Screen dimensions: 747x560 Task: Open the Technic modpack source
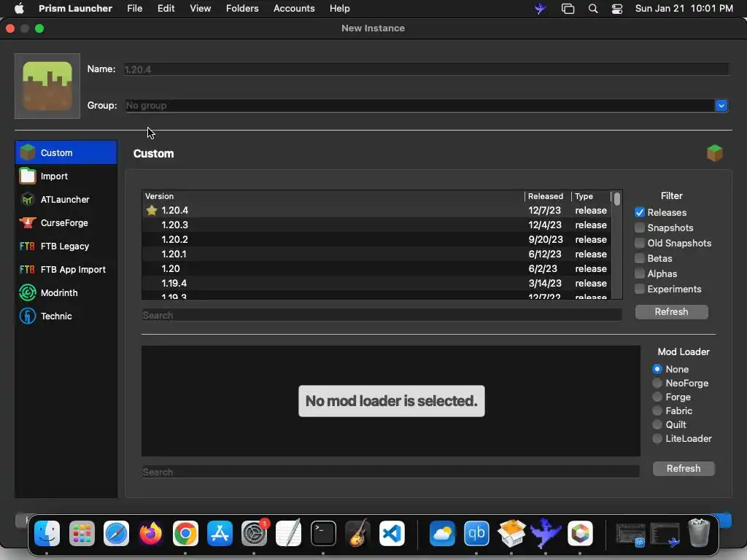(66, 316)
